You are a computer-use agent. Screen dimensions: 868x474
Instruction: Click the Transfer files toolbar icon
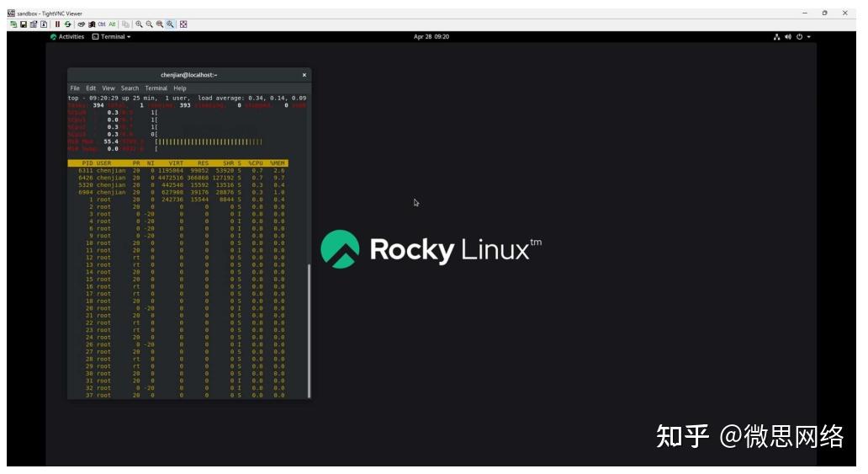click(x=125, y=24)
